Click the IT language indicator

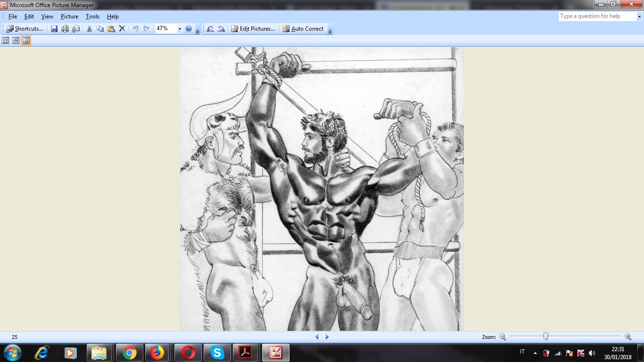pos(522,352)
